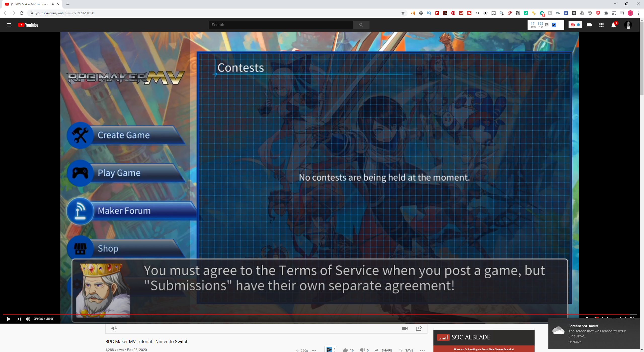Click the URL address bar
Screen dimensions: 644x352
(x=216, y=13)
